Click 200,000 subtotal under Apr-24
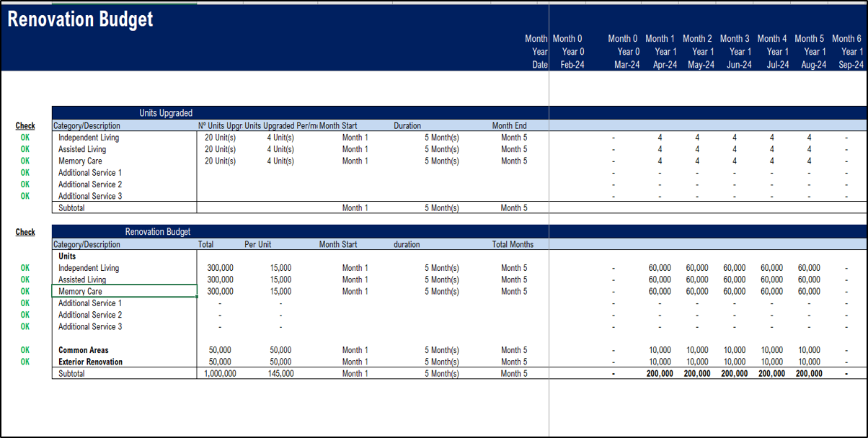This screenshot has width=868, height=438. click(x=660, y=374)
